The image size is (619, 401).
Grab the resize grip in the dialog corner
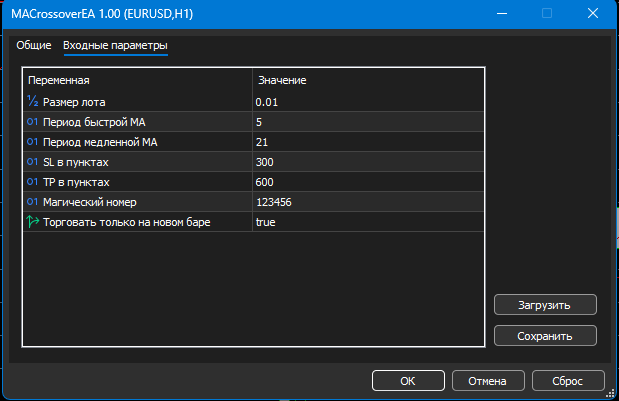tap(610, 394)
